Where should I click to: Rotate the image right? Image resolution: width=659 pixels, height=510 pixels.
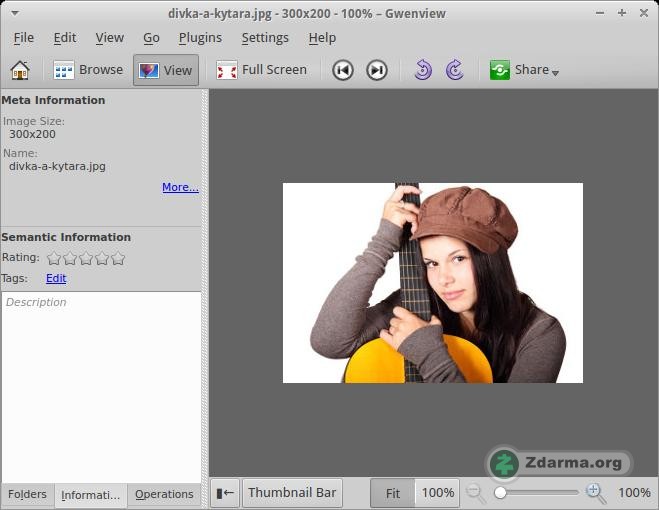(x=455, y=70)
